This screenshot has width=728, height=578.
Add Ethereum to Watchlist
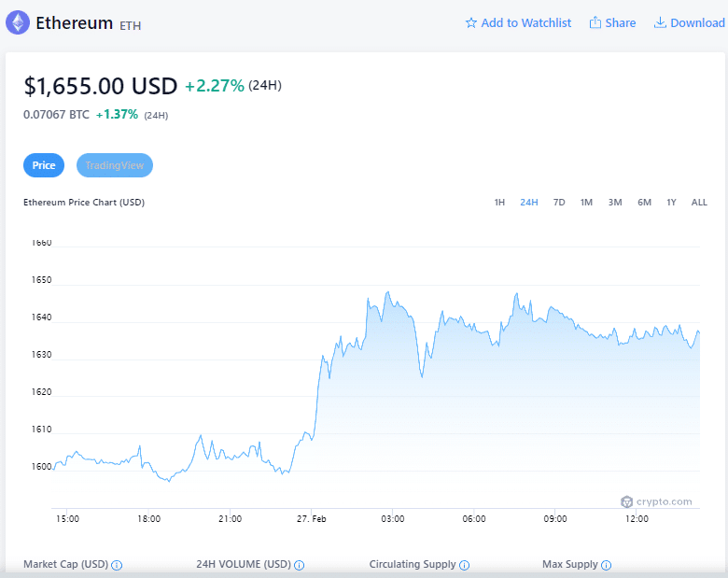518,22
